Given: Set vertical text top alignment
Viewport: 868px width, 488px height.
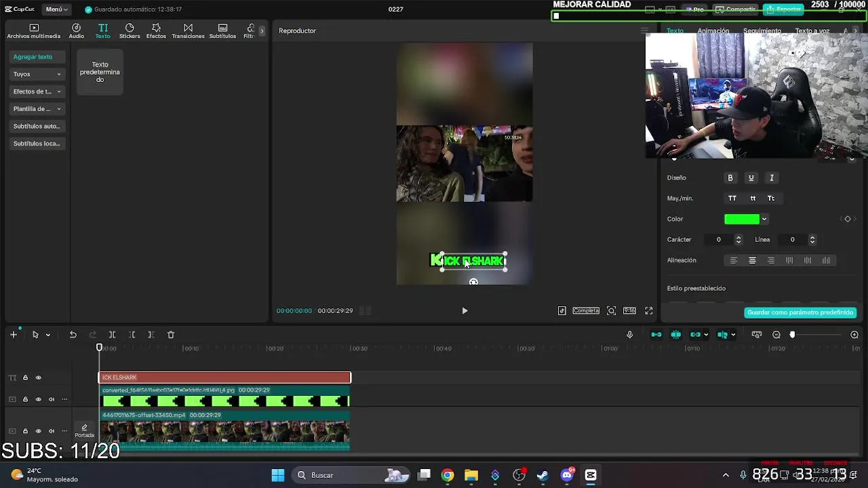Looking at the screenshot, I should [789, 260].
